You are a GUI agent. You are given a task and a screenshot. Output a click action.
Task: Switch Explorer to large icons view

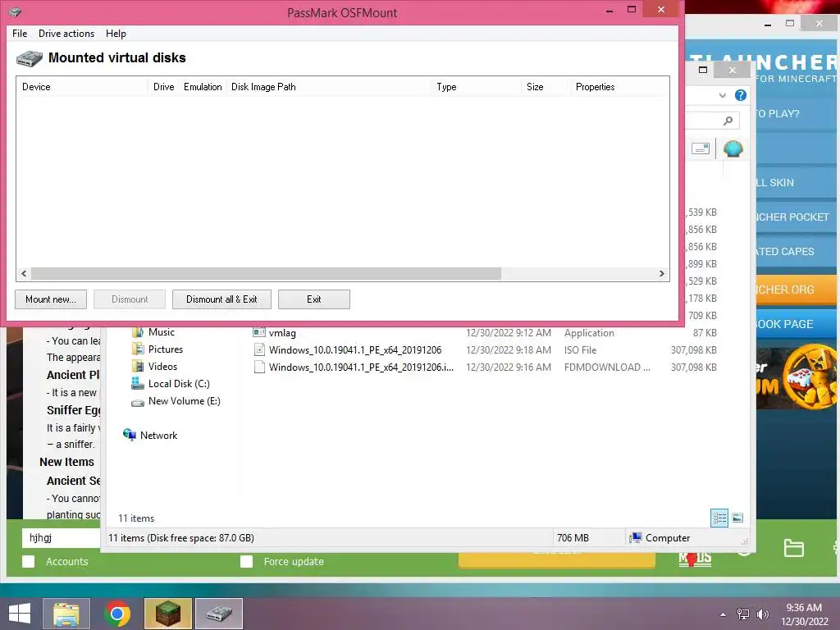[737, 518]
